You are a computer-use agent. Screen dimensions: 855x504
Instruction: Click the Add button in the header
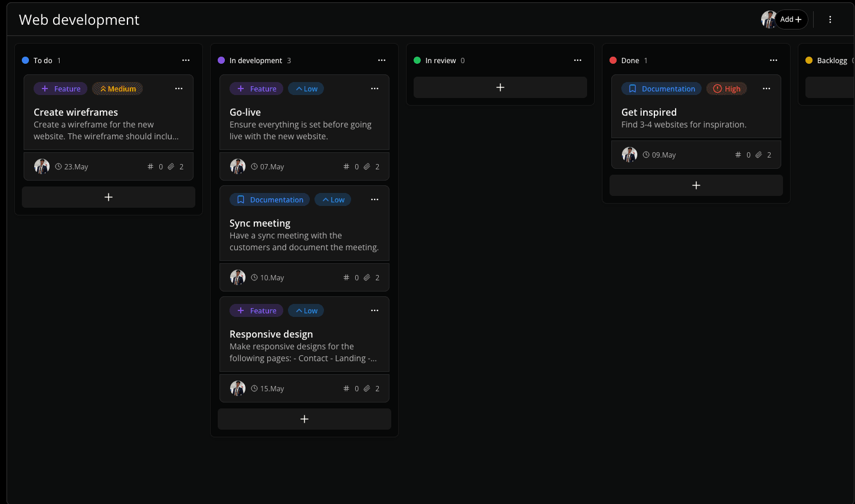[x=791, y=19]
